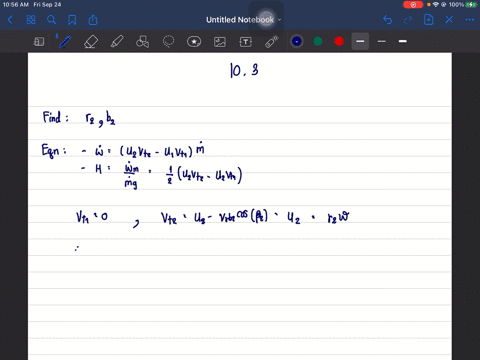The image size is (480, 360).
Task: Select the thin stroke width
Action: 382,41
